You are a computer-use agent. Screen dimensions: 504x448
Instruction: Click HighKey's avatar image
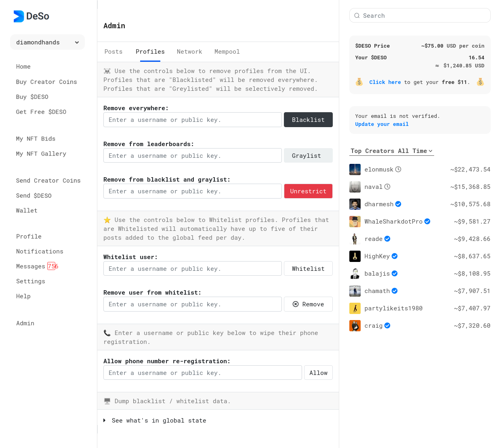pyautogui.click(x=355, y=256)
